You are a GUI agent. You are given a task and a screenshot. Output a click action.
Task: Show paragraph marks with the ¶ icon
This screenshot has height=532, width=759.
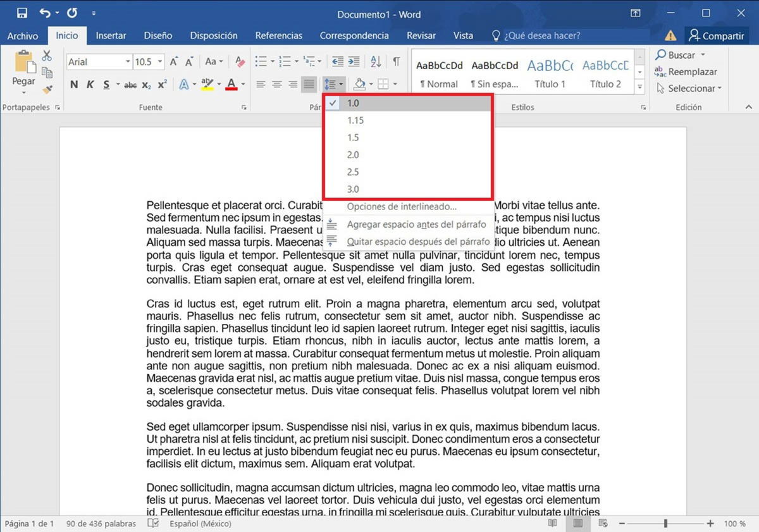click(397, 61)
